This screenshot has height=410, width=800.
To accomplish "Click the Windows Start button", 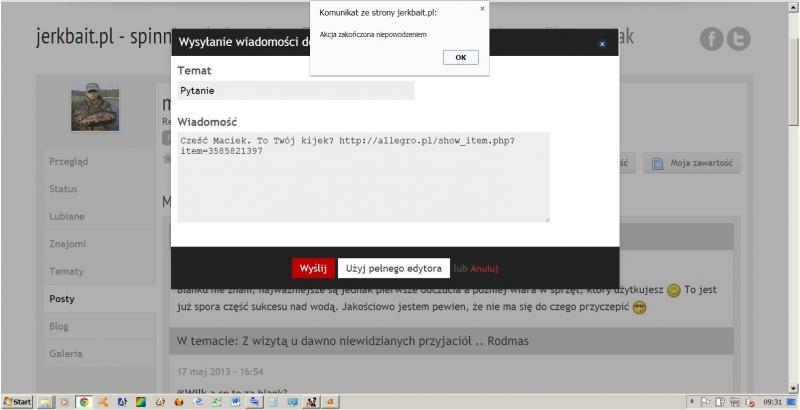I will (17, 402).
